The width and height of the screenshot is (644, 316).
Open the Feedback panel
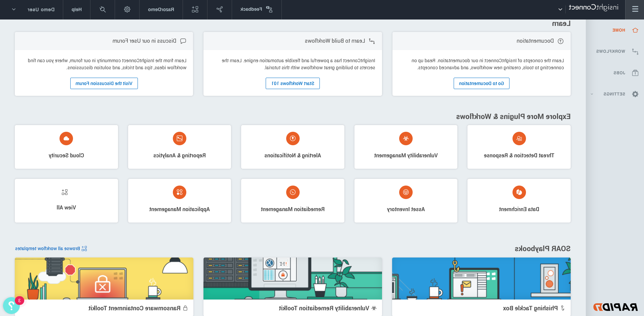tap(257, 9)
